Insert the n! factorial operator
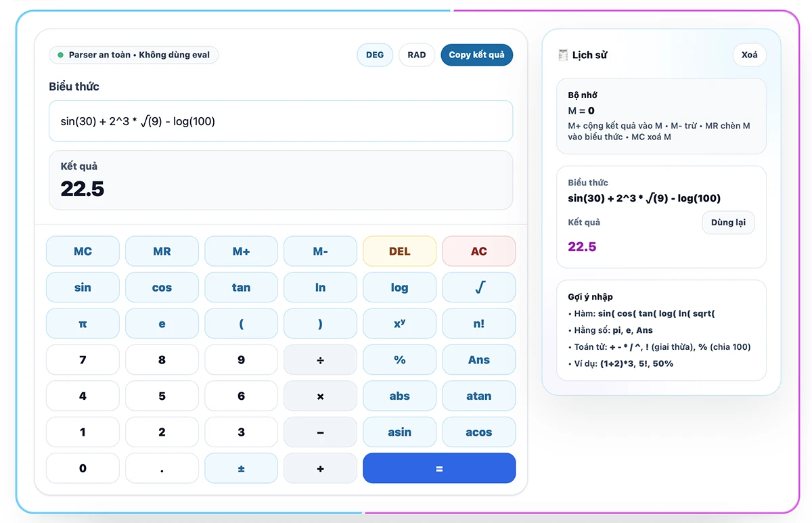 [x=478, y=323]
